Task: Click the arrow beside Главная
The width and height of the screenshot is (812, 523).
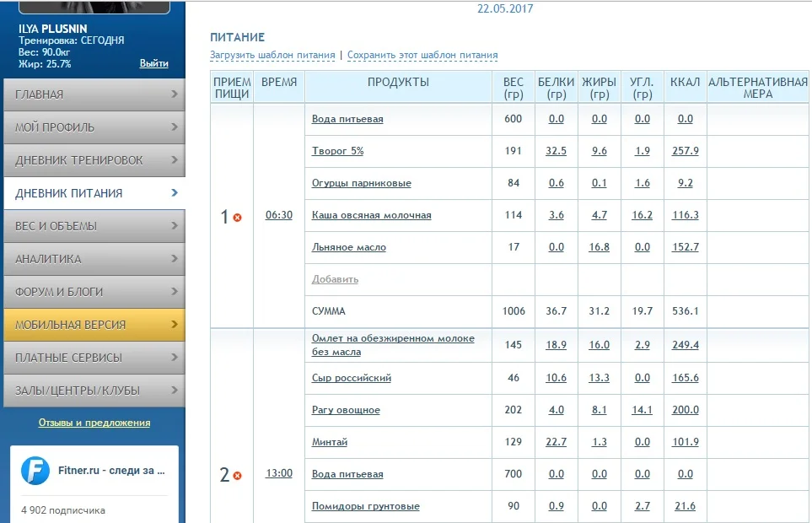Action: [175, 94]
